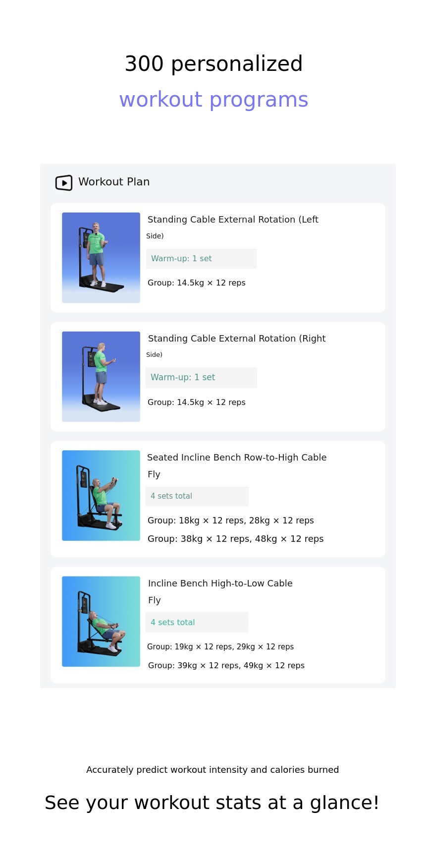Click the Workout Plan heading
This screenshot has height=868, width=426.
114,182
